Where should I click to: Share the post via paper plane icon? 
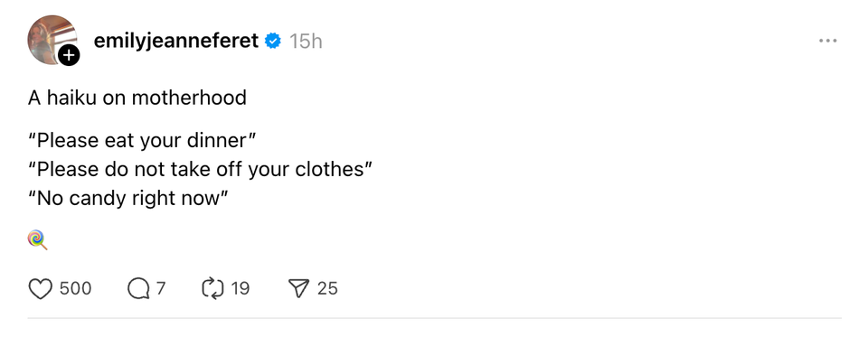299,289
